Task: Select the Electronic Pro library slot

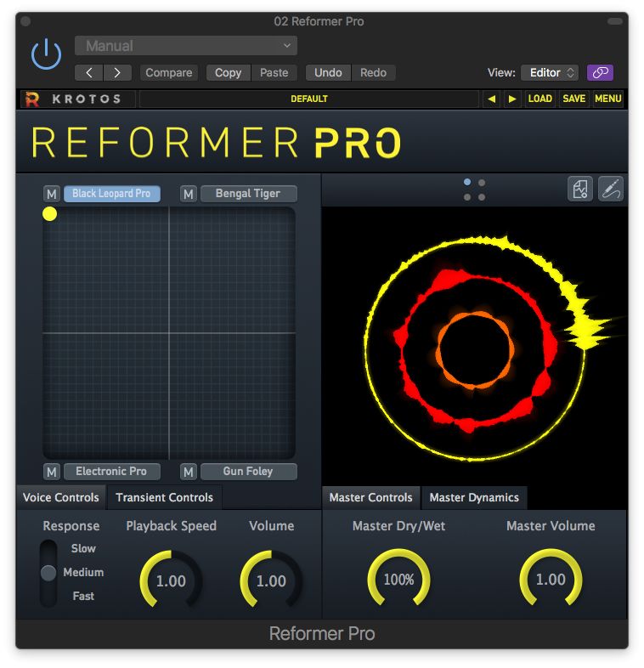Action: 111,472
